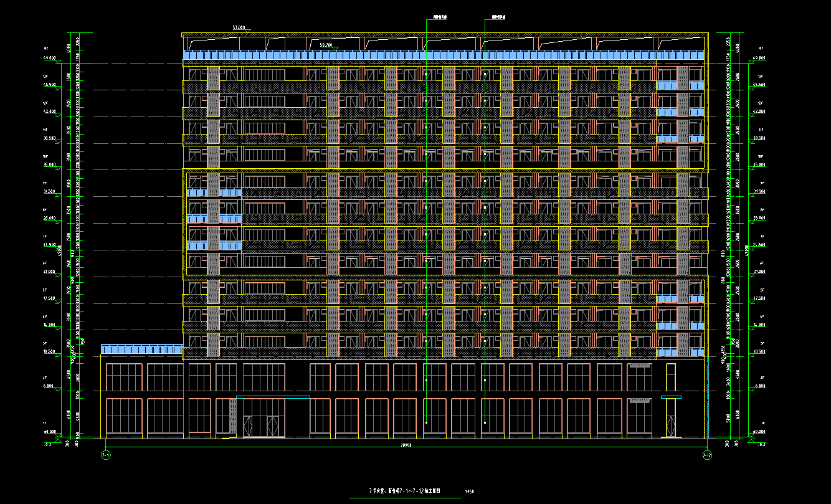Click the right green leader annotation text at top
The image size is (831, 504).
(498, 16)
